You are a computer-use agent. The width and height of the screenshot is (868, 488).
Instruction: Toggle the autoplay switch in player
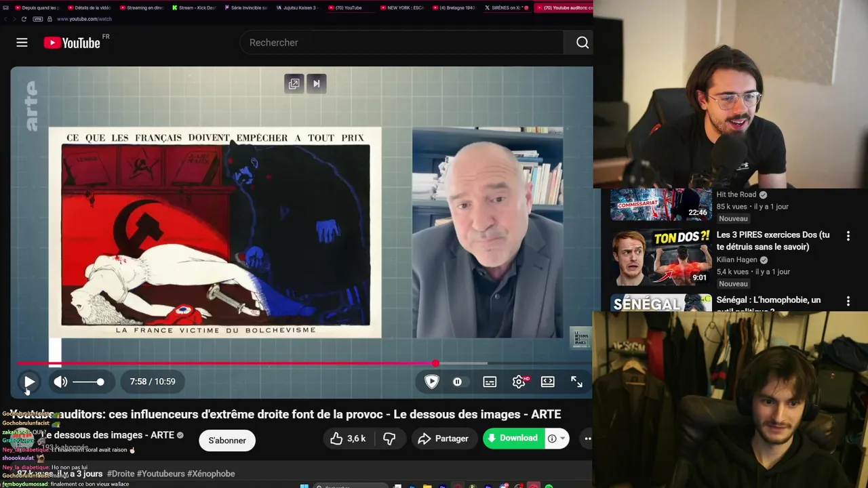(458, 382)
